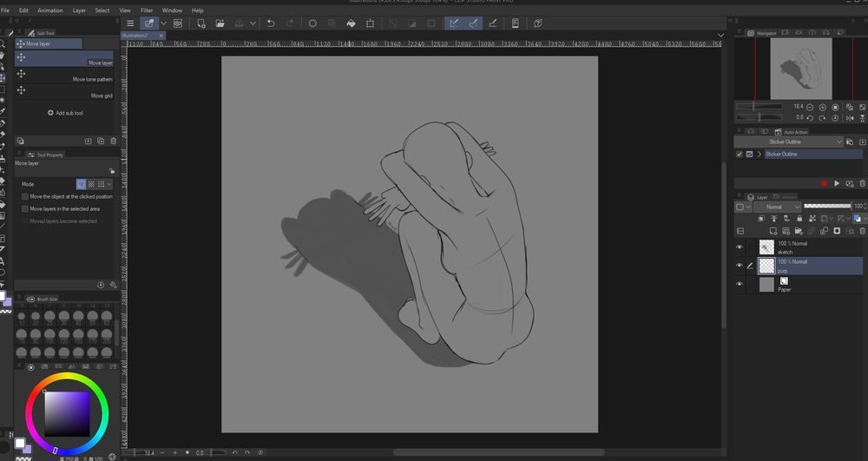868x461 pixels.
Task: Click the smartphone connection icon in command bar
Action: pyautogui.click(x=515, y=23)
